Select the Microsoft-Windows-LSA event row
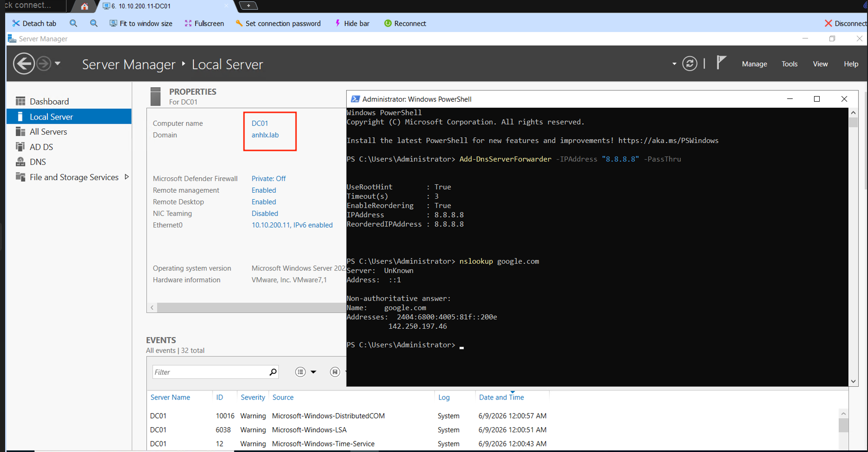The width and height of the screenshot is (868, 452). (x=493, y=429)
